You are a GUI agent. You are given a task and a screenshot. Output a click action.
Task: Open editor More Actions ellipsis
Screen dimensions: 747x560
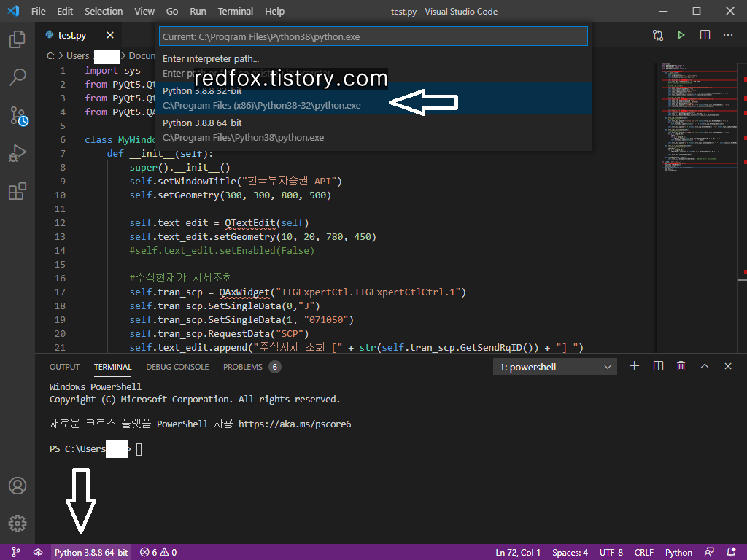click(728, 35)
